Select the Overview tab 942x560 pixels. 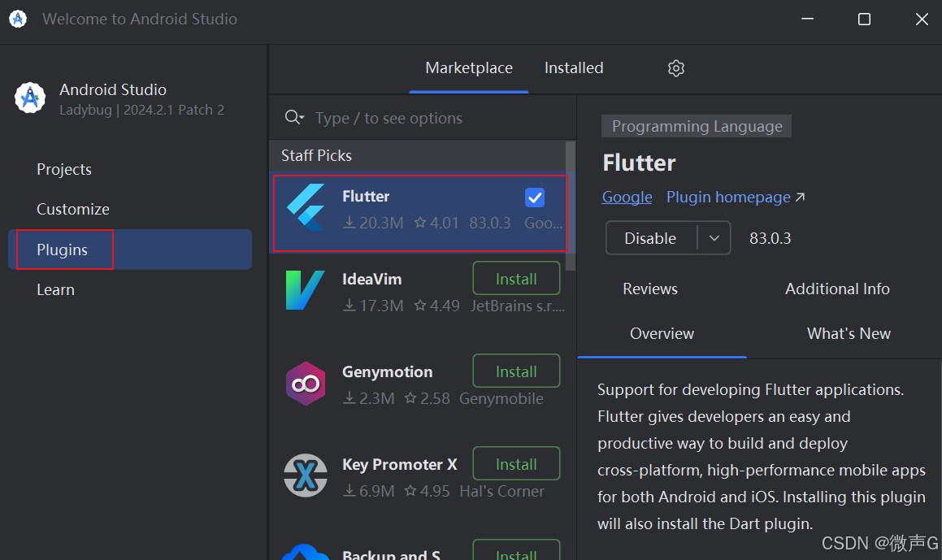click(662, 333)
